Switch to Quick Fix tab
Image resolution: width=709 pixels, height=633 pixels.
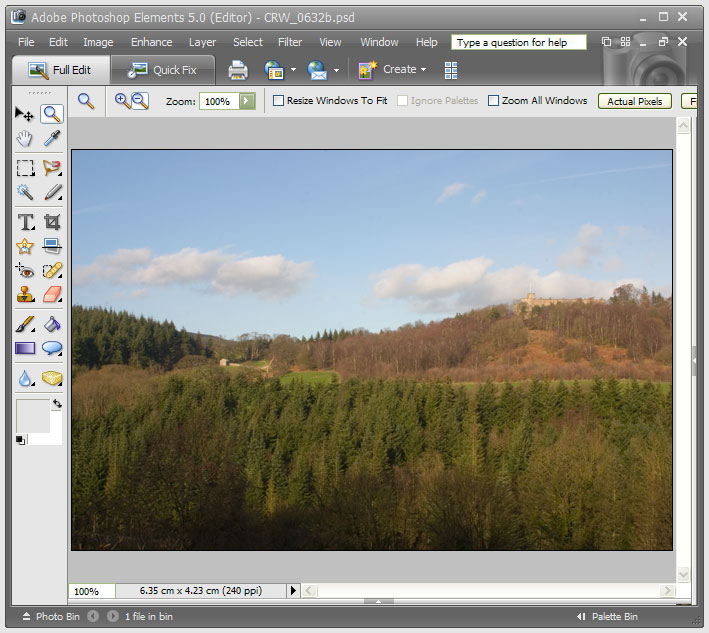(163, 70)
